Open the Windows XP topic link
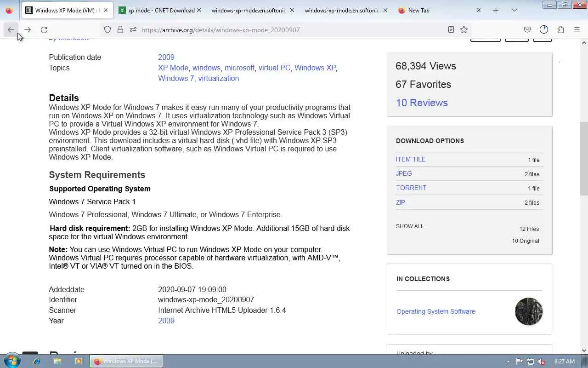588x368 pixels. tap(315, 68)
